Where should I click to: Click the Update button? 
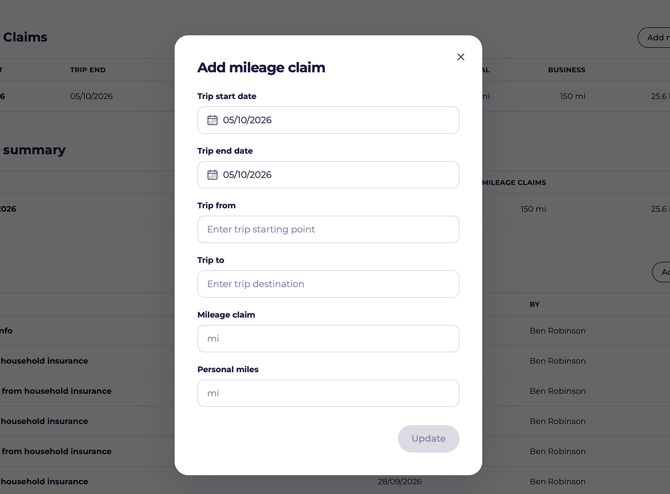point(429,438)
